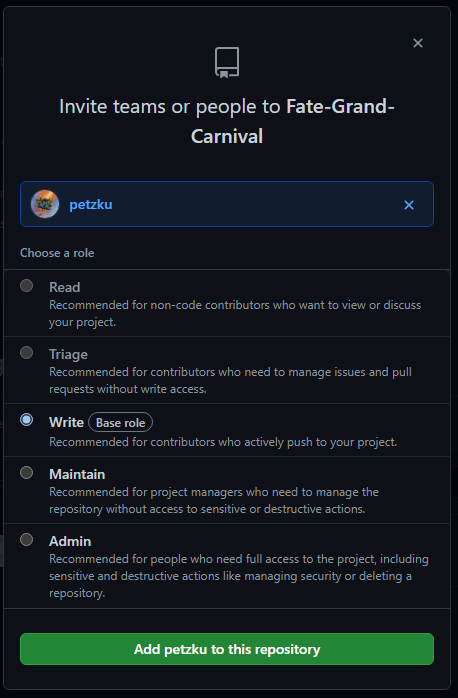Close the invite dialog with the X icon
The image size is (458, 698).
coord(417,43)
